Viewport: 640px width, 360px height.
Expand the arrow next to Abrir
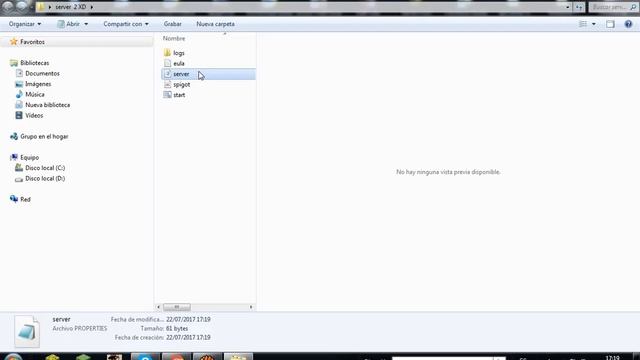[x=86, y=24]
